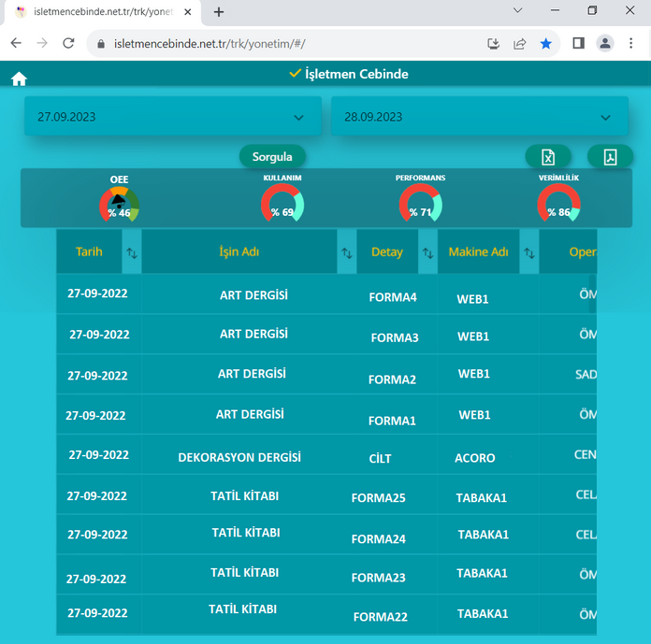Click the İşletmen Cebinde title
The width and height of the screenshot is (651, 644).
[x=349, y=74]
